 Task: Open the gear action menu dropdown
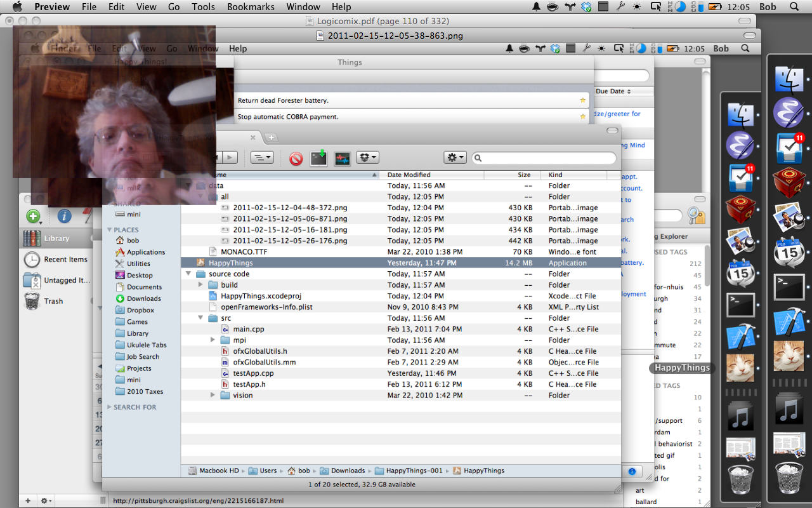455,157
